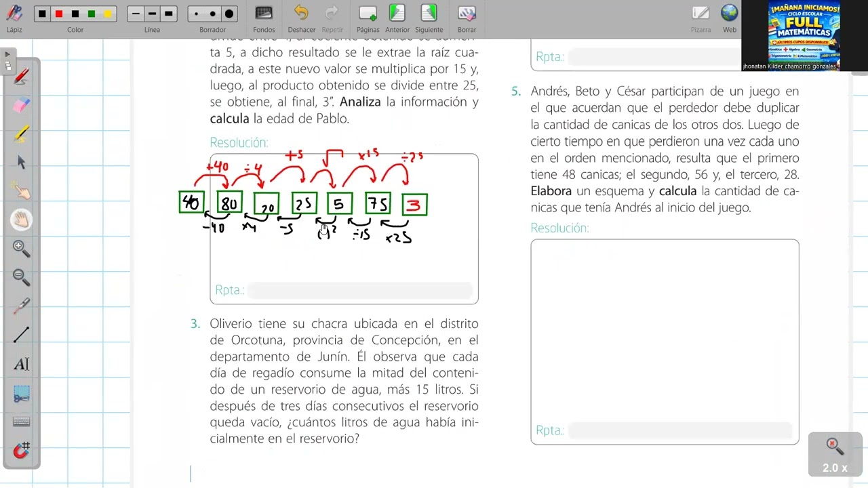Select the medium eraser size
The width and height of the screenshot is (868, 488).
(x=213, y=14)
